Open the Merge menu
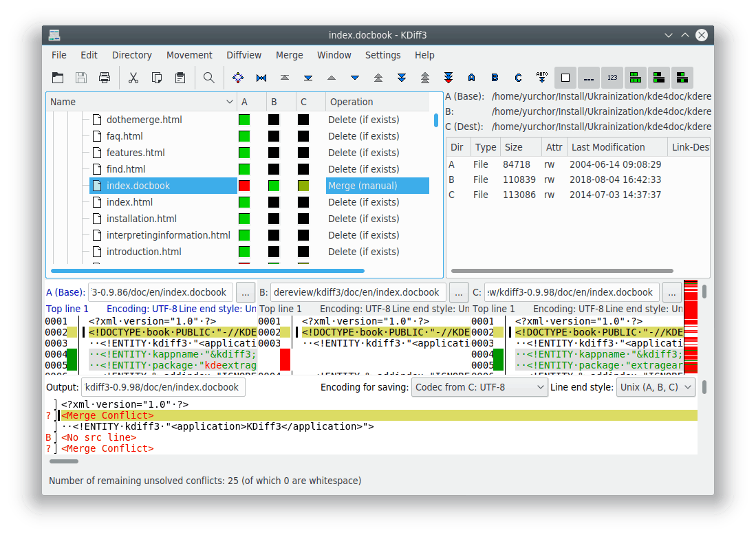The height and width of the screenshot is (537, 756). tap(290, 55)
